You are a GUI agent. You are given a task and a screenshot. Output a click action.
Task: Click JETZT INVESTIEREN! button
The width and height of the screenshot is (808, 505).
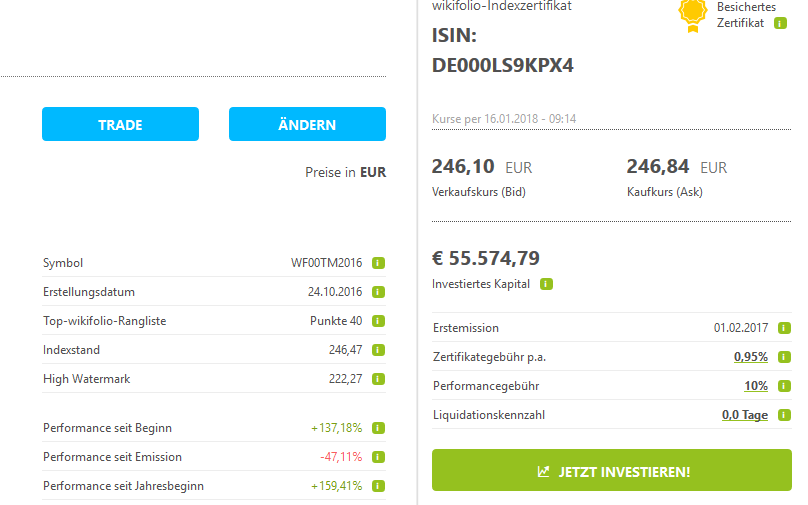[x=612, y=471]
